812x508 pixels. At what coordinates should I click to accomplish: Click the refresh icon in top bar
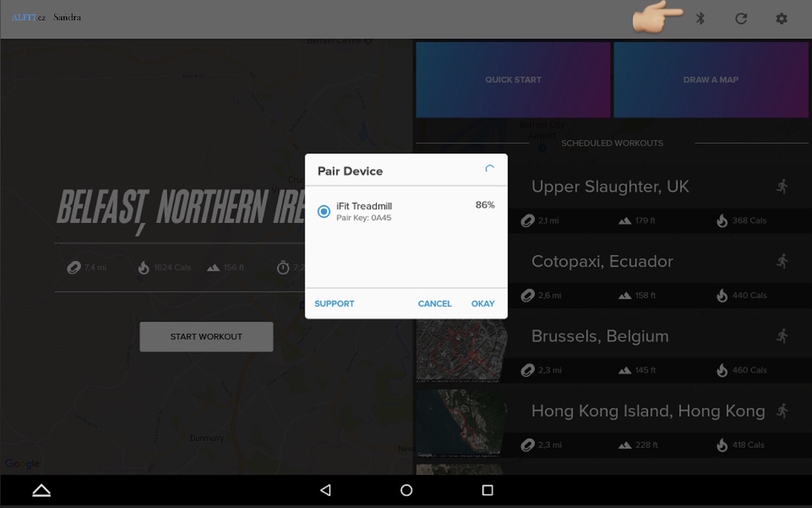[741, 18]
